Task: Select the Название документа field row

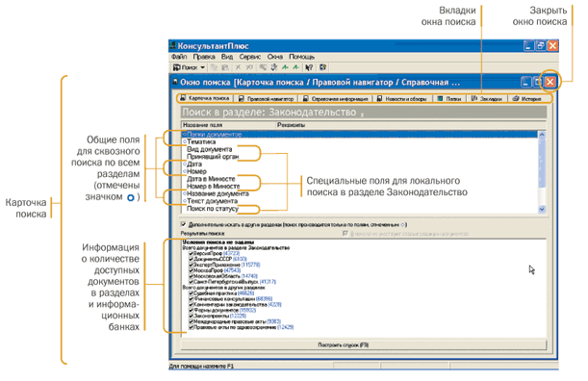Action: 359,194
